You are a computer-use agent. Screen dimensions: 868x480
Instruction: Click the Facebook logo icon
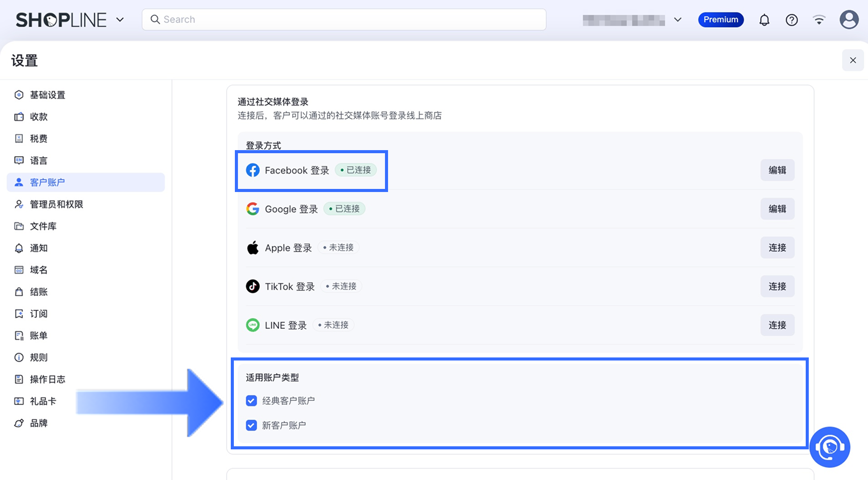[253, 170]
